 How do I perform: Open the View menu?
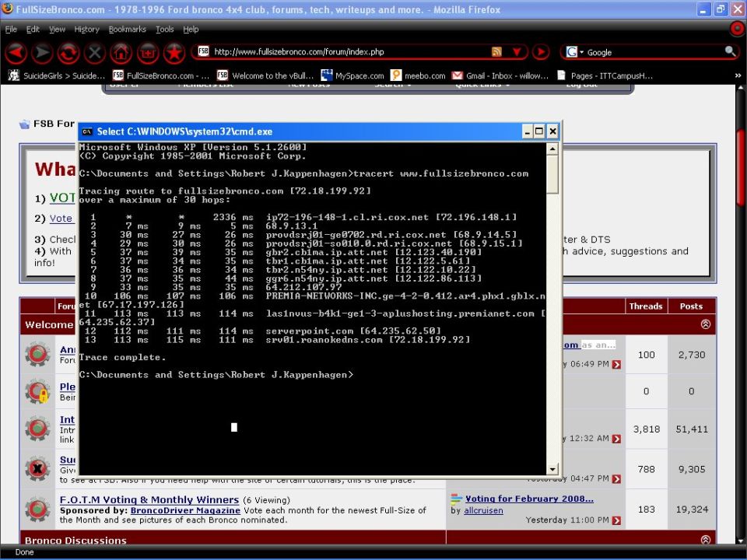pyautogui.click(x=57, y=29)
